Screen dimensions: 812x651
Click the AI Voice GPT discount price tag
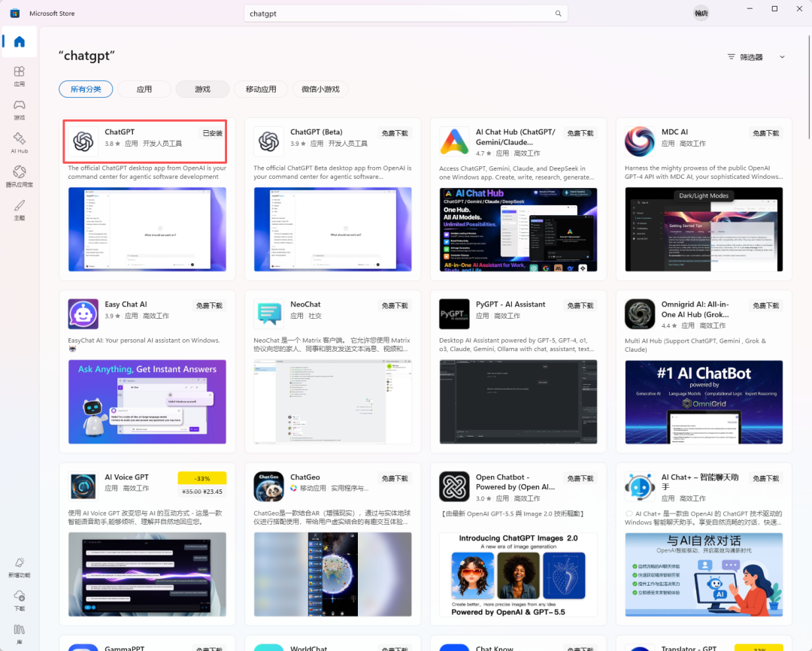(202, 484)
